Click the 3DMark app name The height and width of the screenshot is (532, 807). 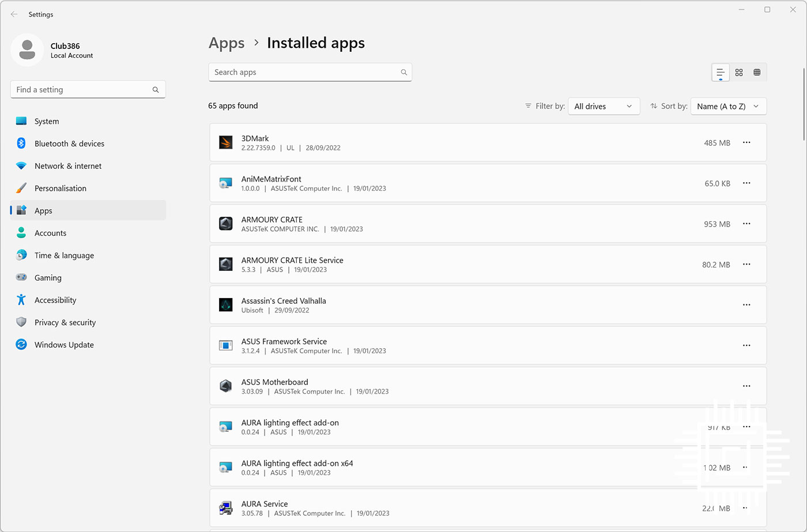click(255, 138)
